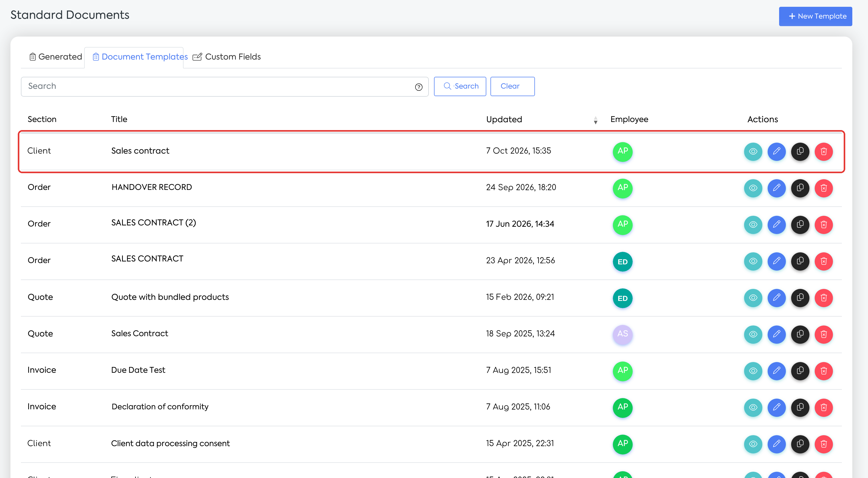Switch to the Generated tab

(x=56, y=57)
